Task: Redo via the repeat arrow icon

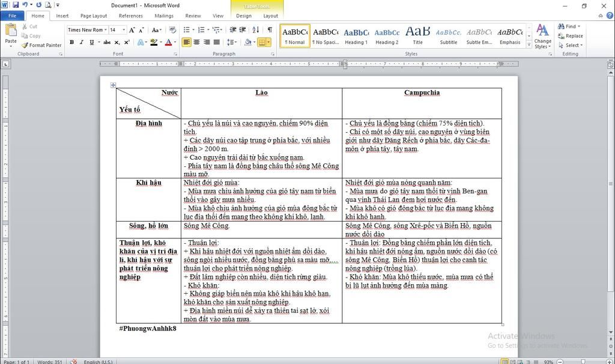Action: point(39,5)
